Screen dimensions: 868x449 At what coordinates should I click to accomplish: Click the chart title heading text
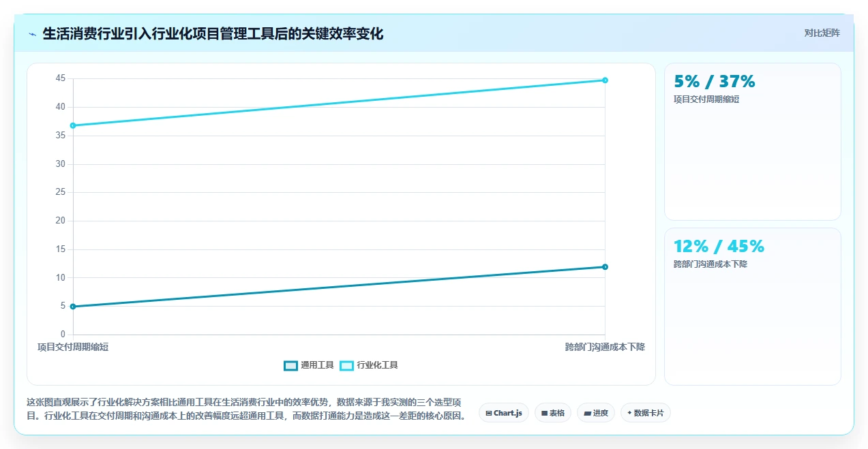213,33
